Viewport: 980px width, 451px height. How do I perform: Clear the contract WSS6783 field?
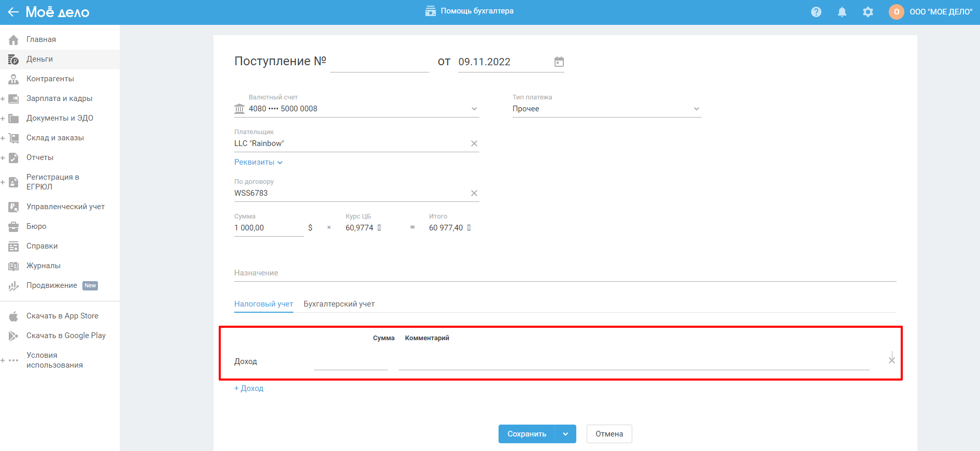(474, 193)
